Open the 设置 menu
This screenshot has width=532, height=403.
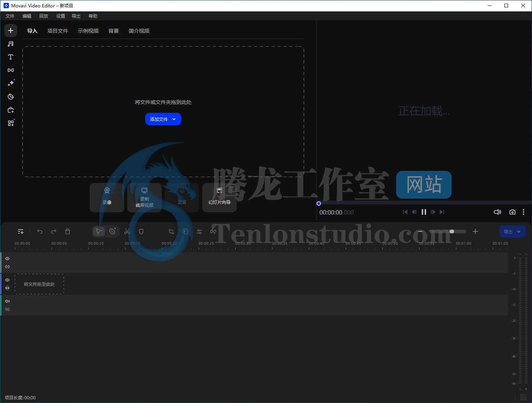tap(61, 16)
